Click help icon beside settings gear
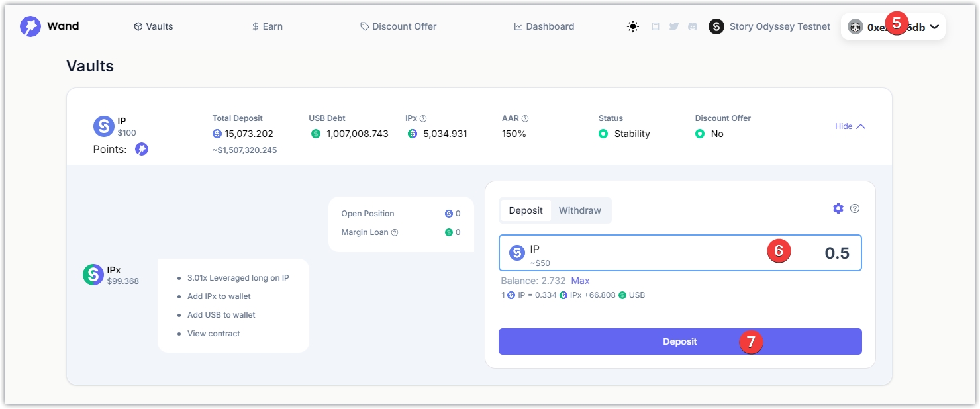The width and height of the screenshot is (980, 409). point(855,208)
